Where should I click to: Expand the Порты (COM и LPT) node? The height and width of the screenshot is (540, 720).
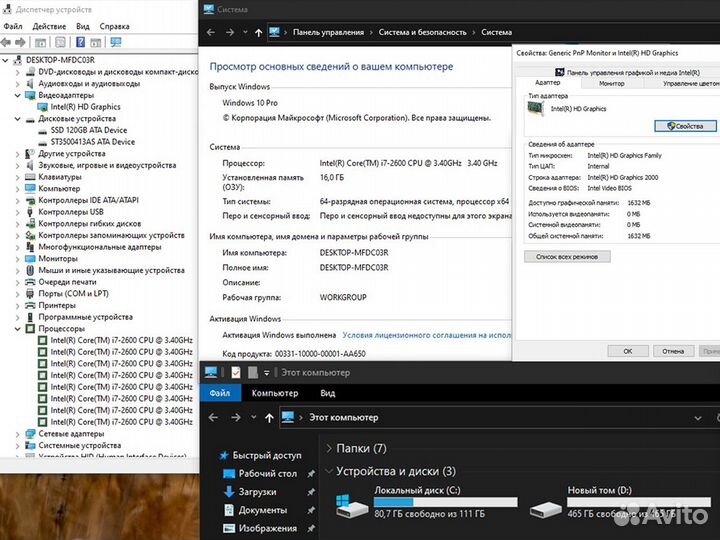tap(17, 293)
